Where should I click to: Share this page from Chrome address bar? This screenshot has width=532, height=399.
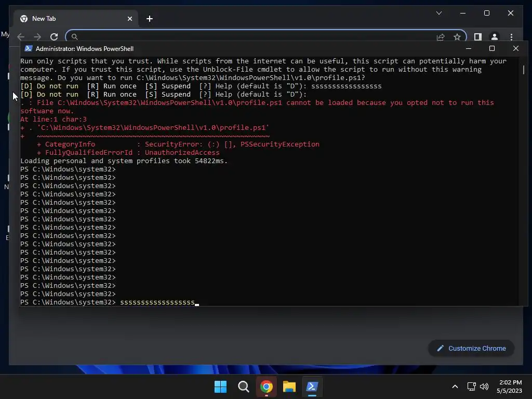[441, 37]
